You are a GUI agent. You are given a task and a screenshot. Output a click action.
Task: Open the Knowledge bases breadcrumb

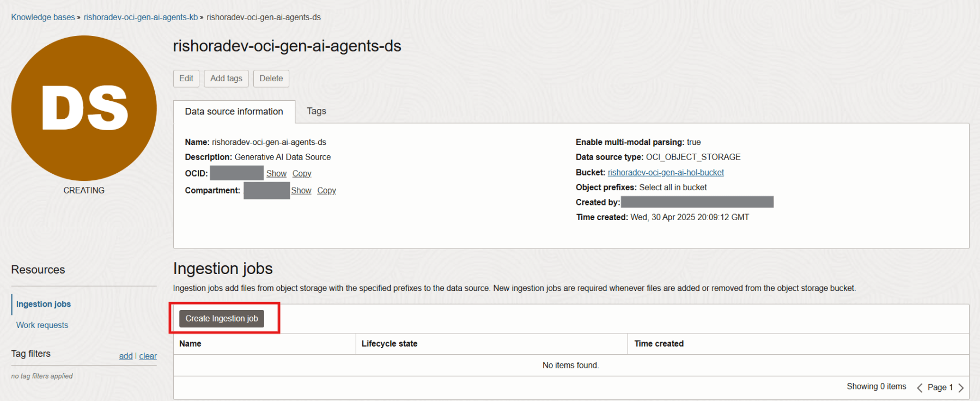click(x=43, y=17)
